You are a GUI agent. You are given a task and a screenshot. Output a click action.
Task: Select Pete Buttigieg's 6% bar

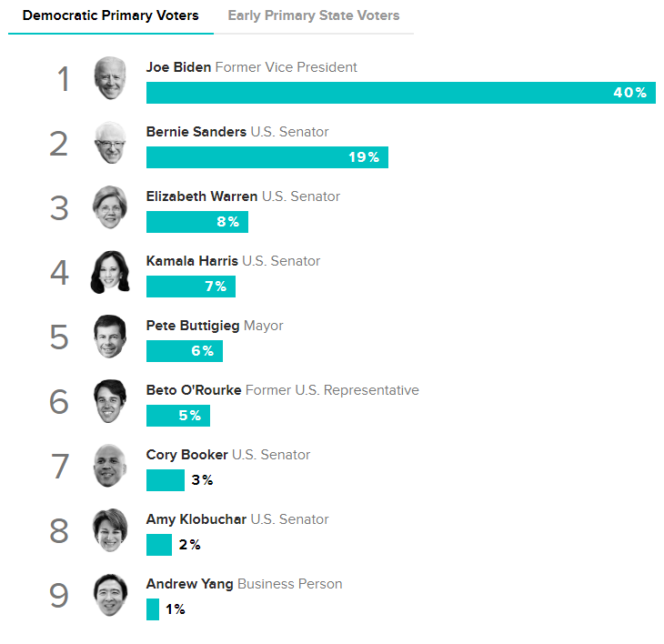point(185,351)
